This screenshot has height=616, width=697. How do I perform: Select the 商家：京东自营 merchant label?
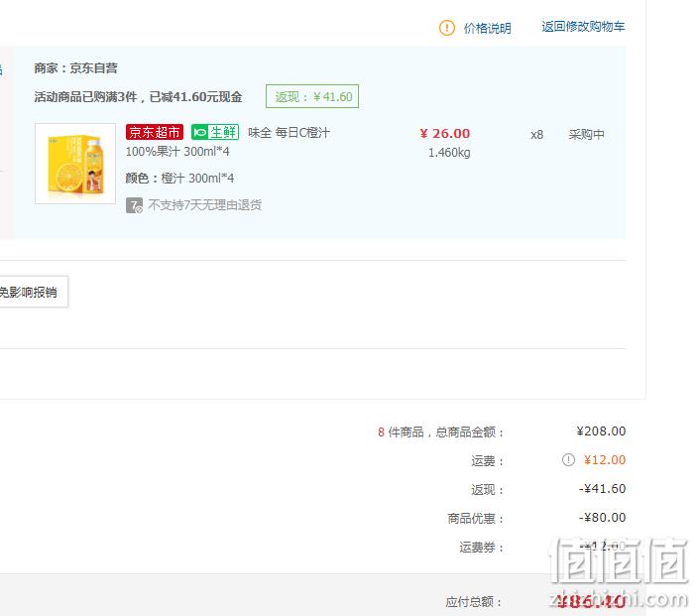(x=75, y=68)
